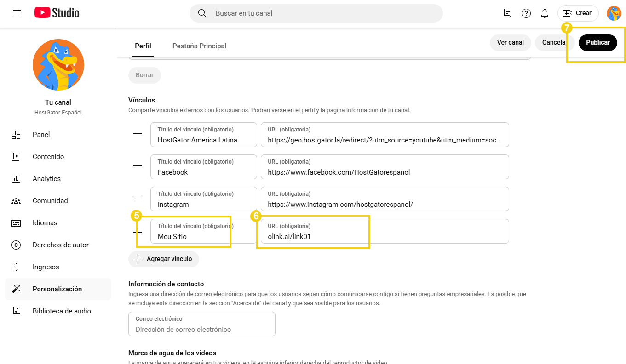Click drag handle beside HostGator America Latina
This screenshot has height=364, width=626.
click(x=138, y=135)
